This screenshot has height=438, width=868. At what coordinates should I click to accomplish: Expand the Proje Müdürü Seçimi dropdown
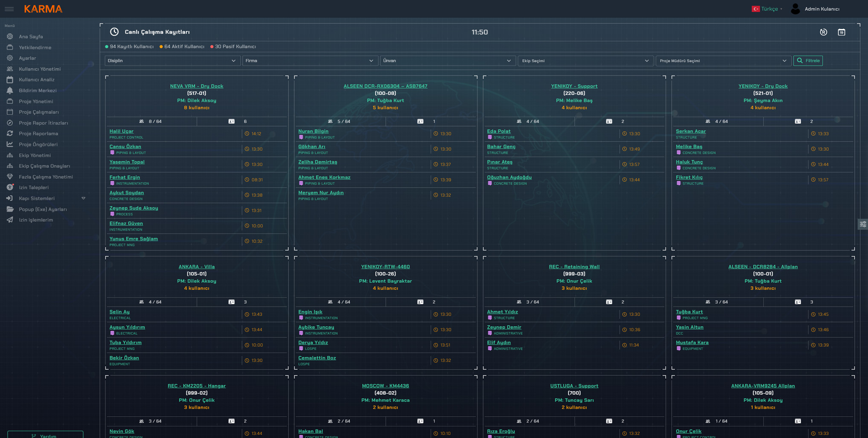723,61
